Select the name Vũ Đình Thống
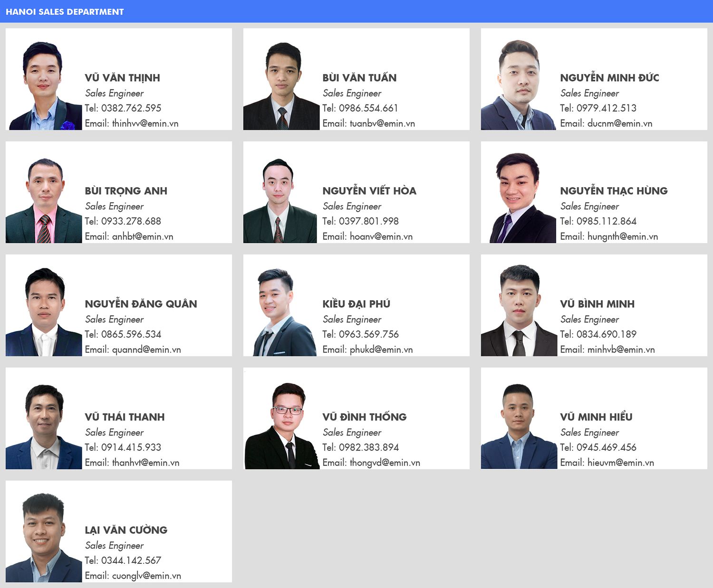Viewport: 713px width, 588px height. pos(365,417)
